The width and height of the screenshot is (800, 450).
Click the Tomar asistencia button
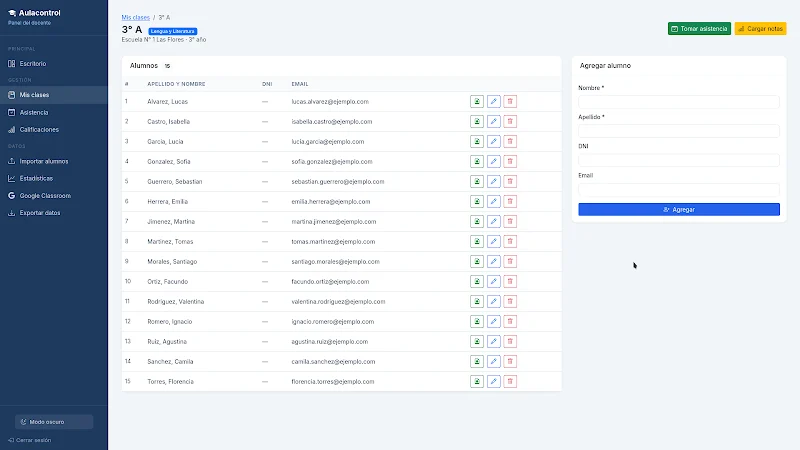(x=699, y=29)
